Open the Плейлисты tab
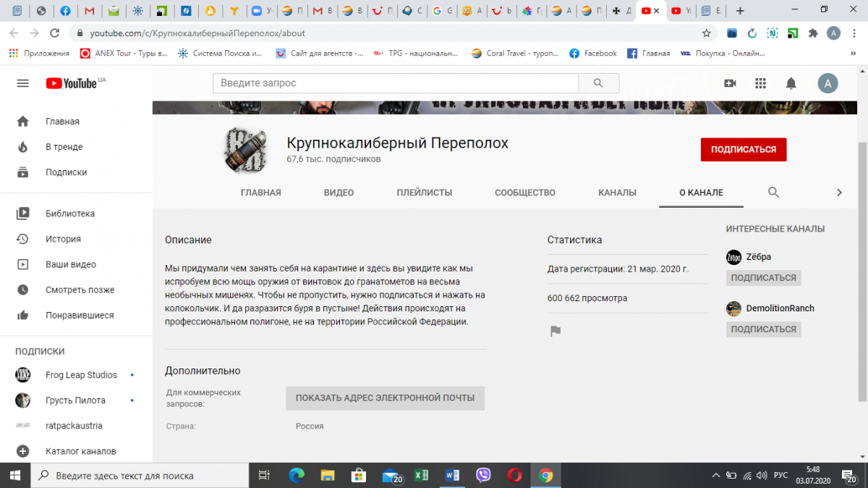 [x=424, y=193]
